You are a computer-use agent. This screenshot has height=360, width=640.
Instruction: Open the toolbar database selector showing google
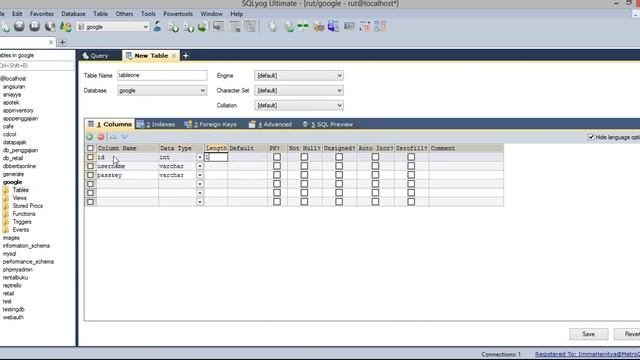113,27
